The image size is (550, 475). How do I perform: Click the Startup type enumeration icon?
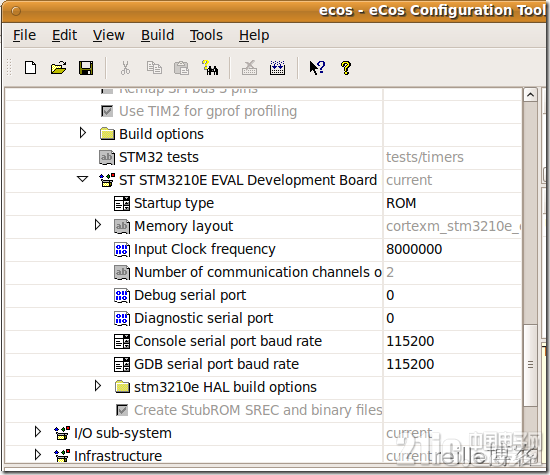click(x=122, y=203)
